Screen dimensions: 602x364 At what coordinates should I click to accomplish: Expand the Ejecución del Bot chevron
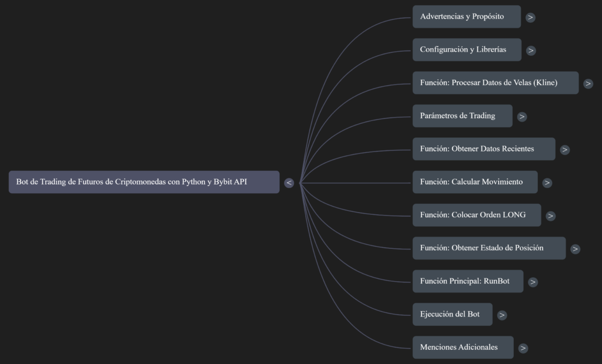501,315
